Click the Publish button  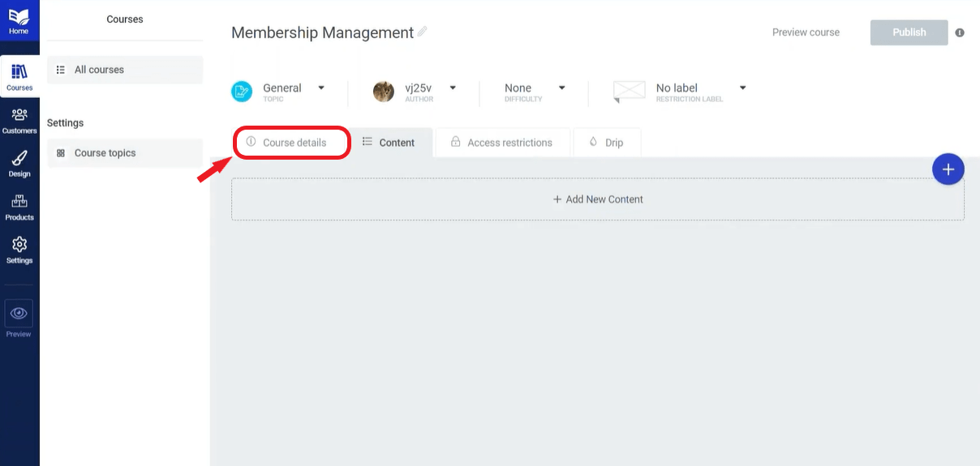909,32
